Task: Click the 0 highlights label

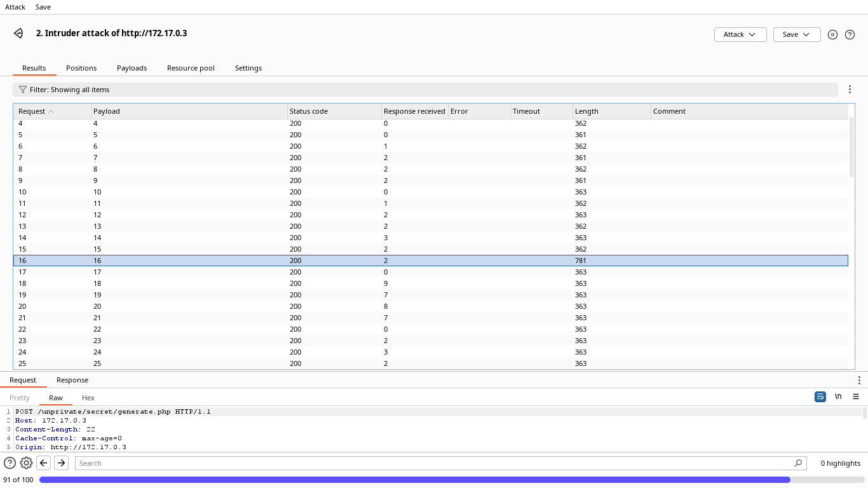Action: (840, 463)
